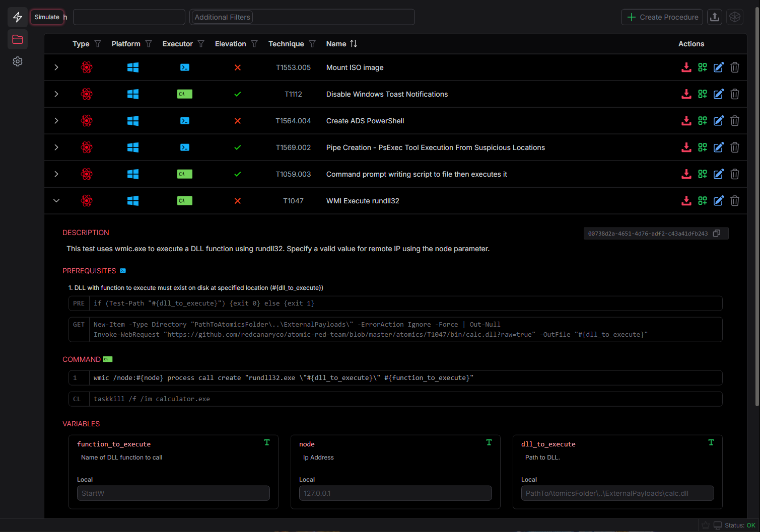760x532 pixels.
Task: Delete the Disable Windows Toast Notifications procedure
Action: coord(735,94)
